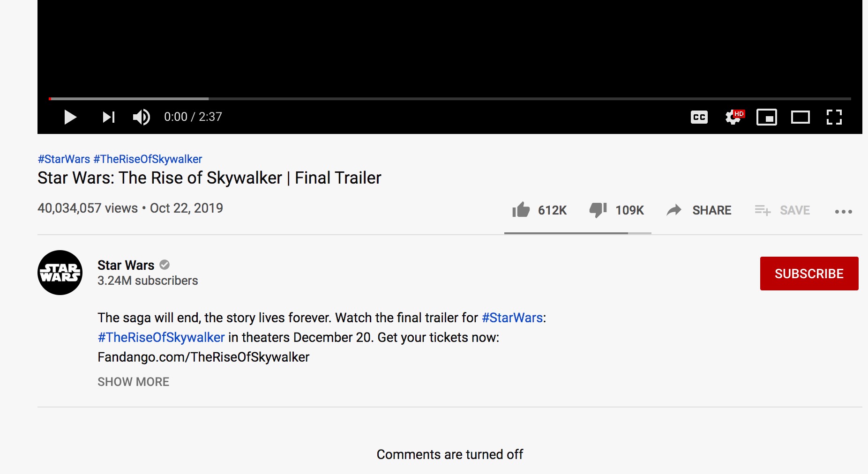Like the video with thumbs up
Screen dimensions: 868x474
pos(521,210)
